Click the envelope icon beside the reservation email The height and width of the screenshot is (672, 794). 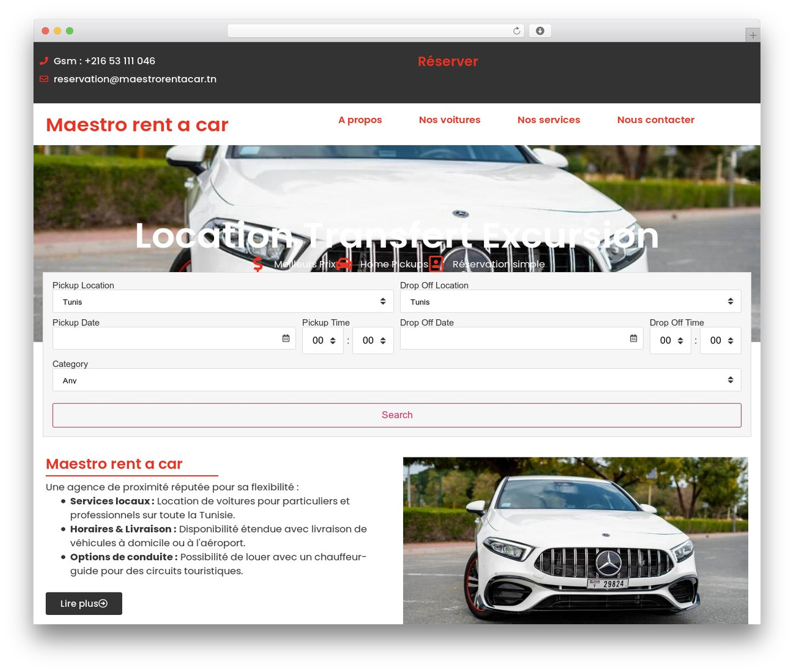coord(43,79)
